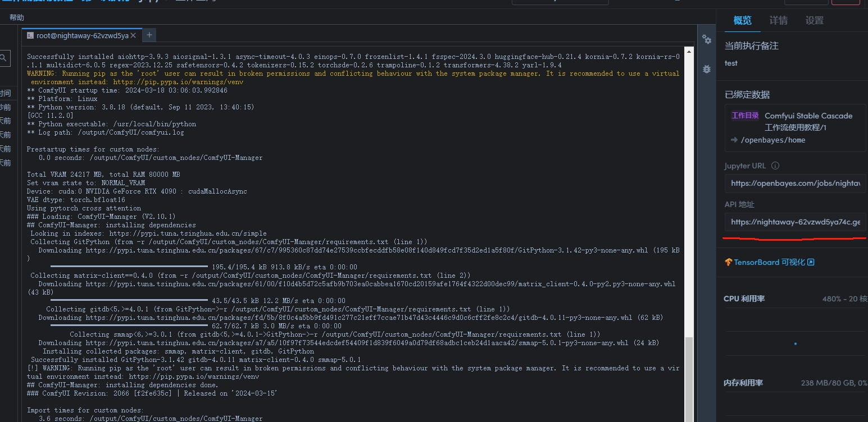This screenshot has height=422, width=868.
Task: Click the ComfyUI Revision 2066 line
Action: (152, 393)
